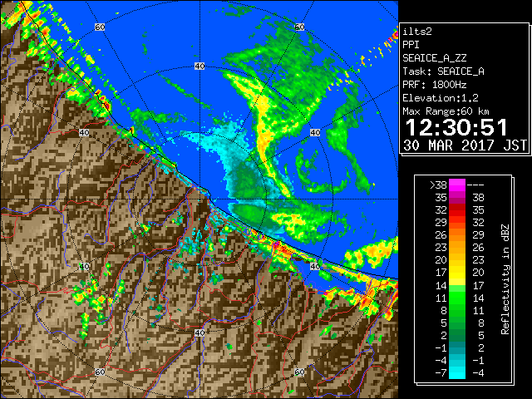
Task: Pick the cyan -7 dBZ legend swatch
Action: click(457, 372)
